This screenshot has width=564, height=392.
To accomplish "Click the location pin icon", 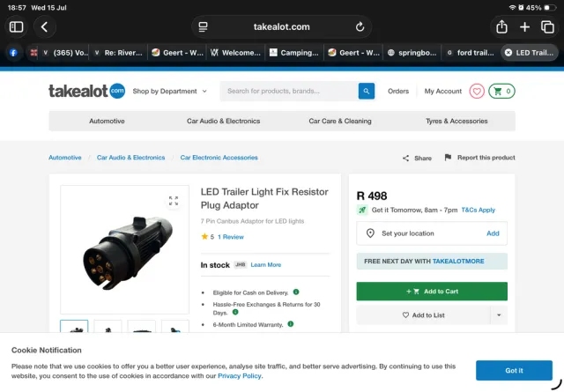I will pos(370,233).
